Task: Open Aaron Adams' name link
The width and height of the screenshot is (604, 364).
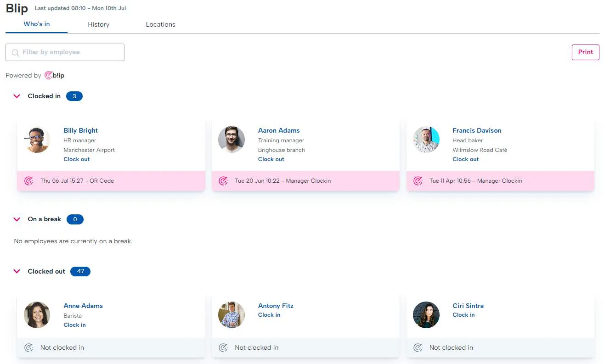Action: coord(279,130)
